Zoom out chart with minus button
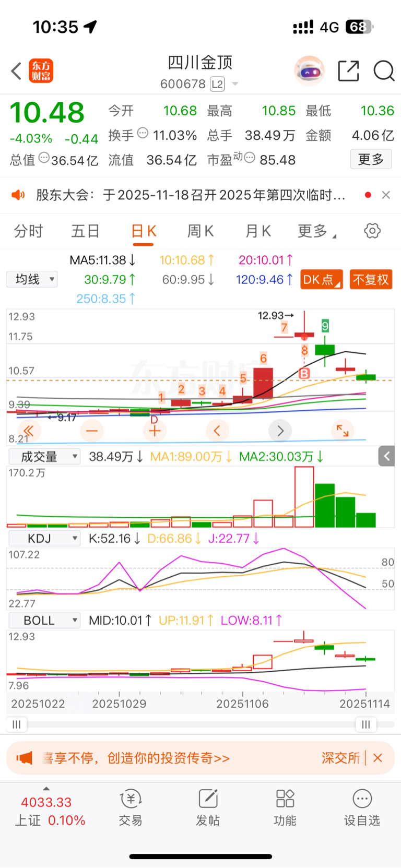 point(92,431)
